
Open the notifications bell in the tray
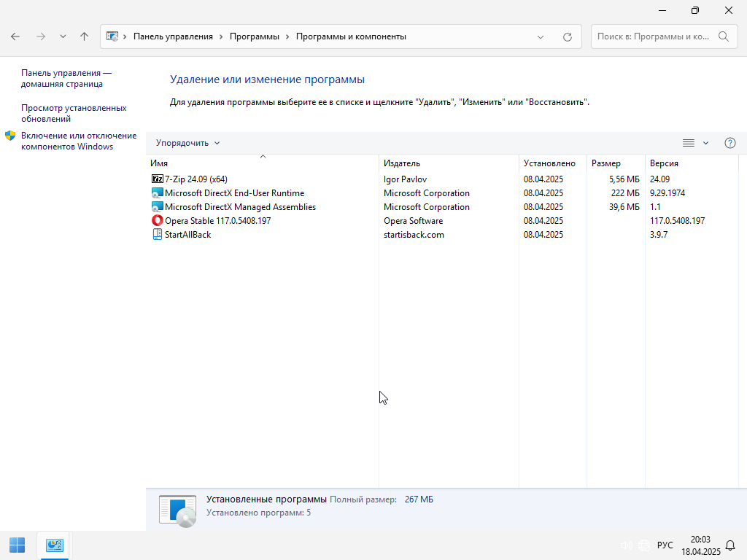[730, 545]
